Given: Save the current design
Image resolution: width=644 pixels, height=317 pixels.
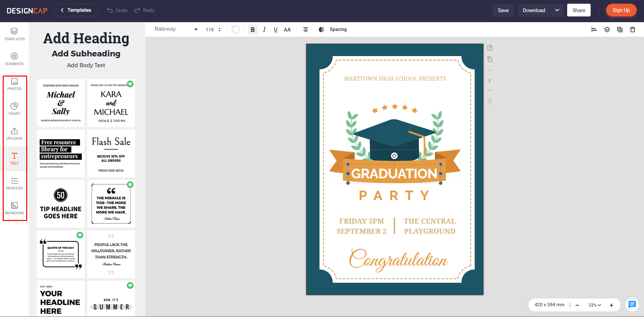Looking at the screenshot, I should pos(503,10).
